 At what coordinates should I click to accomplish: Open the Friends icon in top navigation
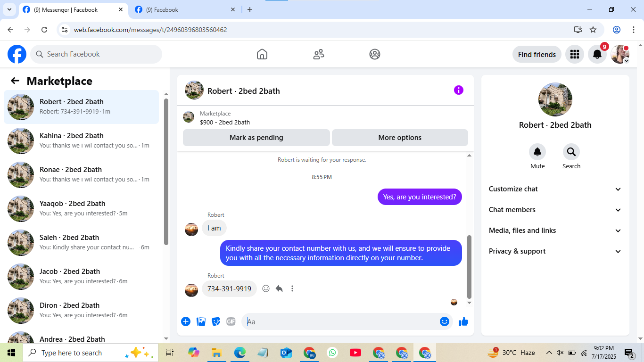(319, 54)
